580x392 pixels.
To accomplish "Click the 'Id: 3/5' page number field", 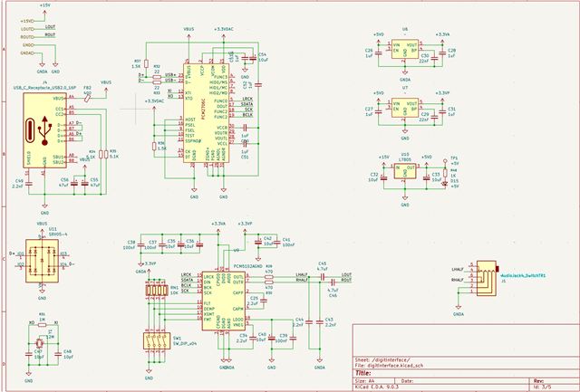I will pos(542,387).
